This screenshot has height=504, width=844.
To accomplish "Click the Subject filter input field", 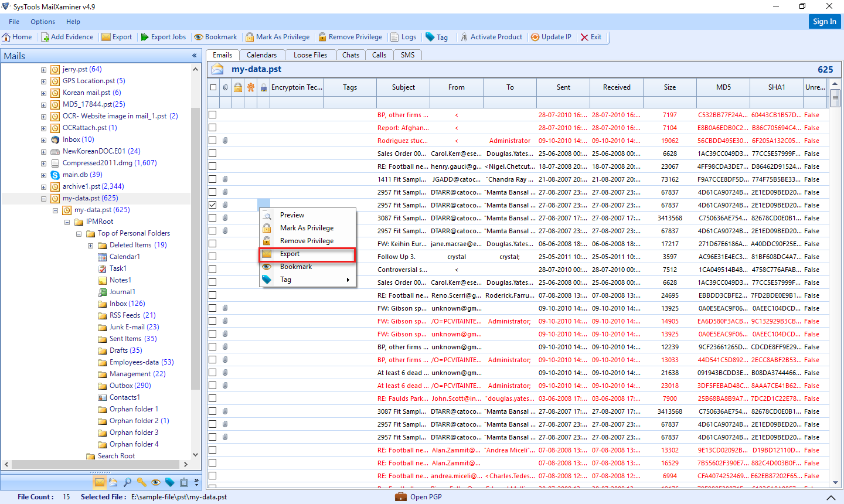I will click(x=403, y=102).
